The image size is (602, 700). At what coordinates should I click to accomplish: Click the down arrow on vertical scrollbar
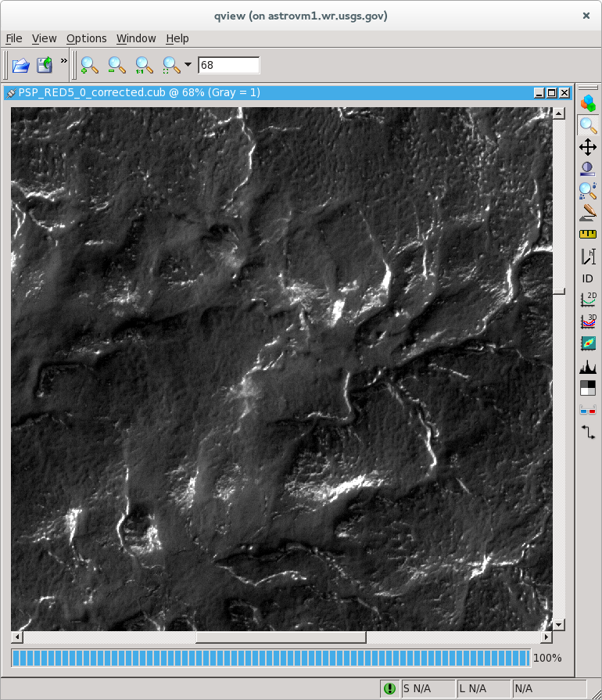558,624
